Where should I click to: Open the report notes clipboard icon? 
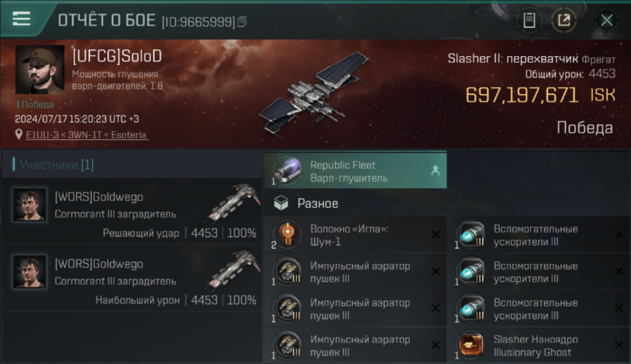pos(529,20)
